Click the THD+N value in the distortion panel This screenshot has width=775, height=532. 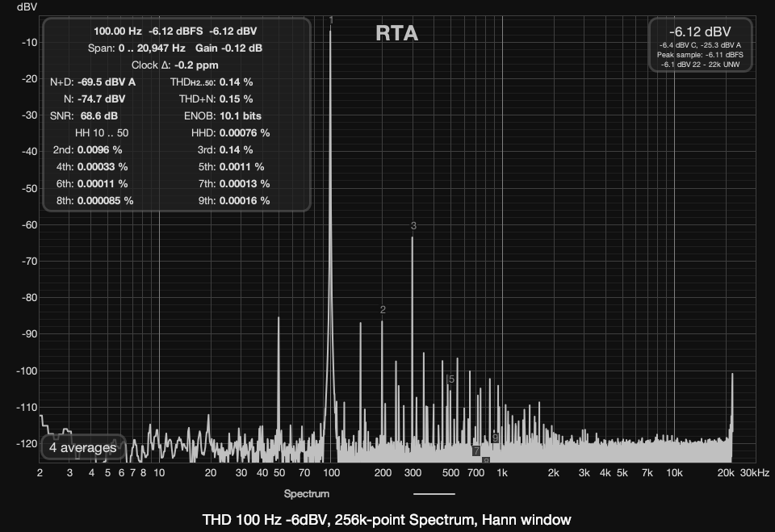point(237,98)
